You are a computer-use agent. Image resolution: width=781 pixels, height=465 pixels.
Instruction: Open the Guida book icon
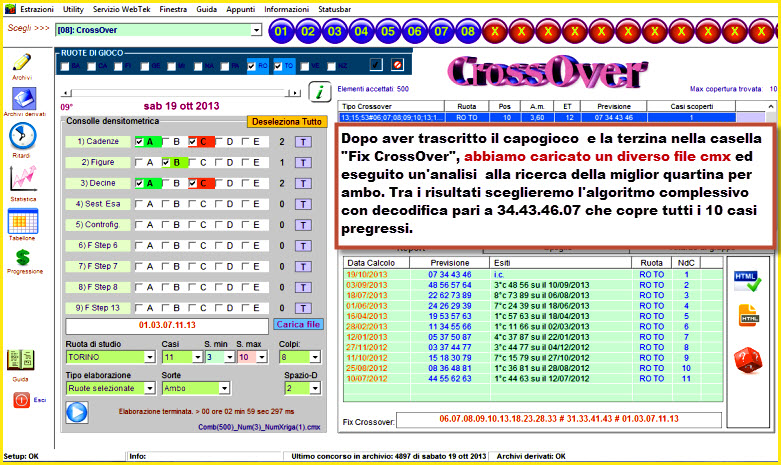point(20,361)
